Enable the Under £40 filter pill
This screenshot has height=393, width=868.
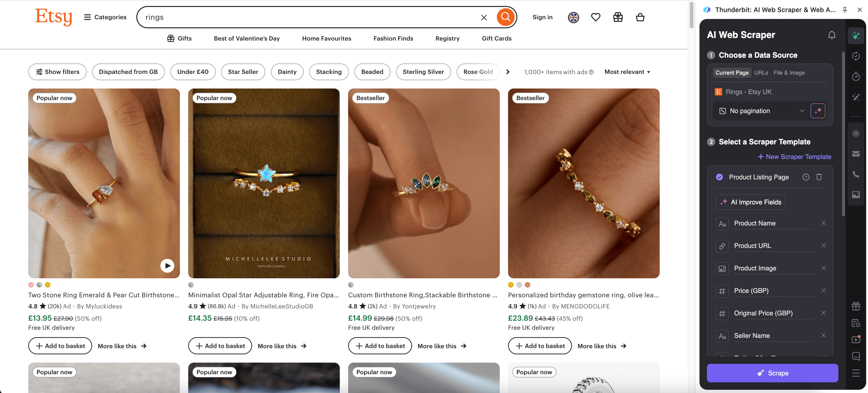tap(193, 72)
